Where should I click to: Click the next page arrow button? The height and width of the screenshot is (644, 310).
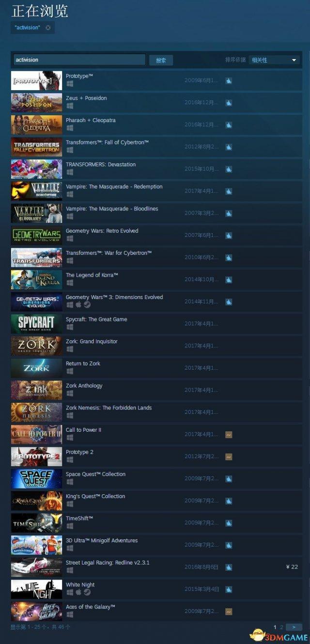point(294,627)
